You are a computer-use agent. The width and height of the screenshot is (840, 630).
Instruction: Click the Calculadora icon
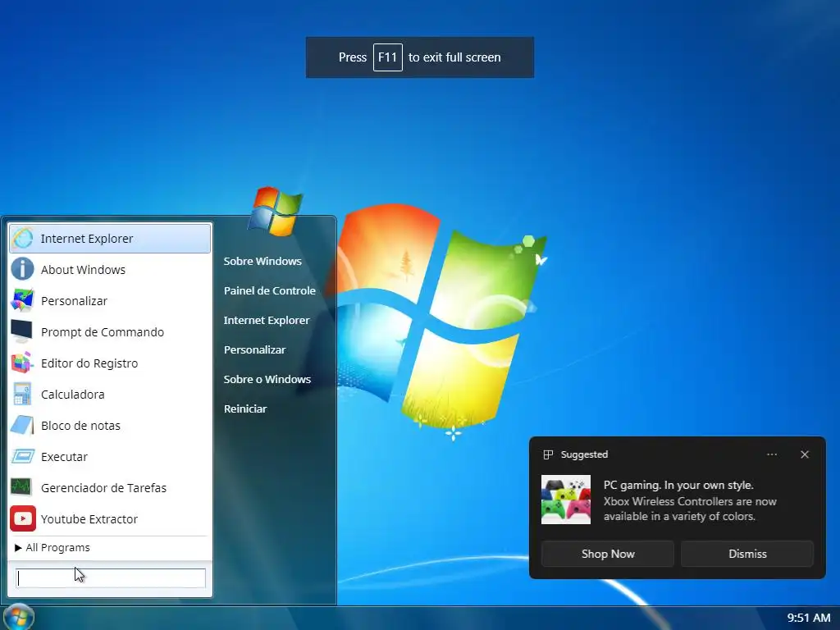click(22, 395)
